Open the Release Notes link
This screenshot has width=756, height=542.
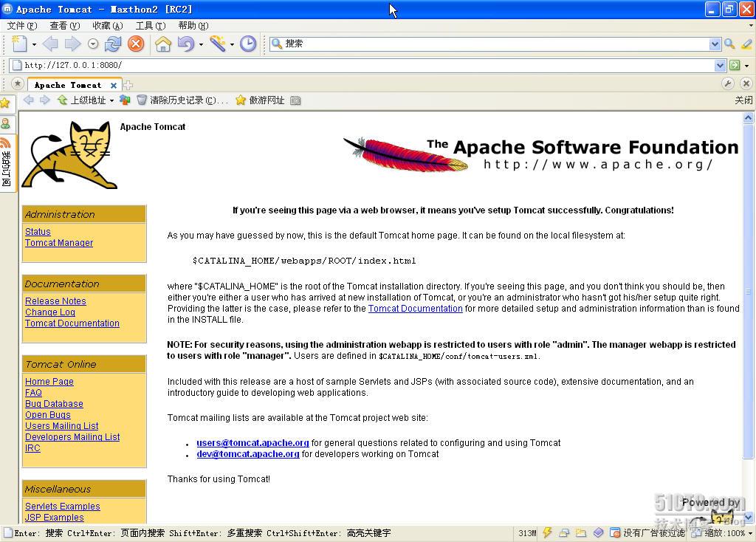coord(55,301)
